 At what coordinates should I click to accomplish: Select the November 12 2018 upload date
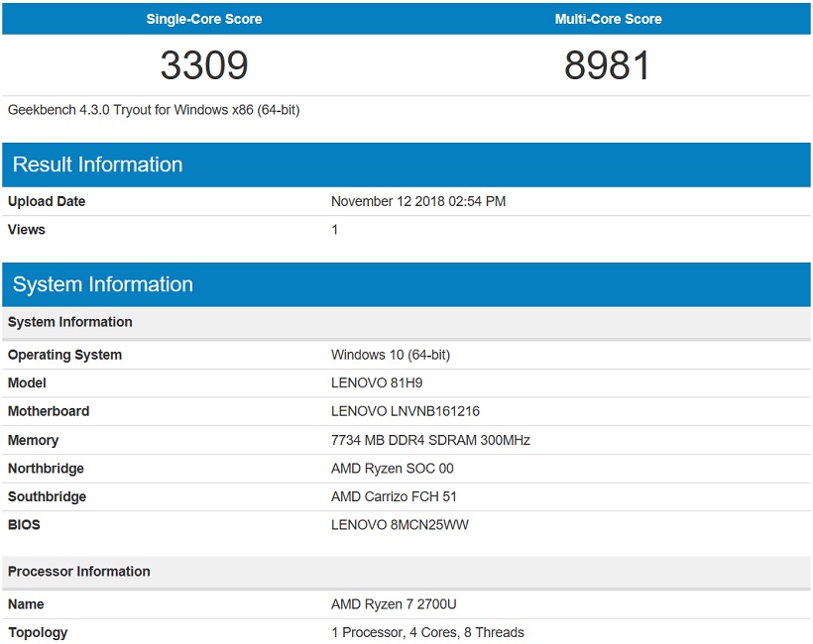pyautogui.click(x=418, y=201)
